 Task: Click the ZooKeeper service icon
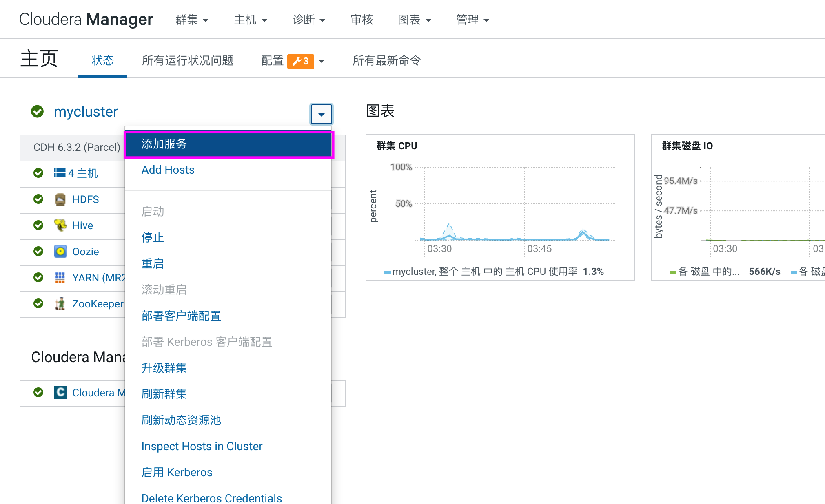point(60,304)
